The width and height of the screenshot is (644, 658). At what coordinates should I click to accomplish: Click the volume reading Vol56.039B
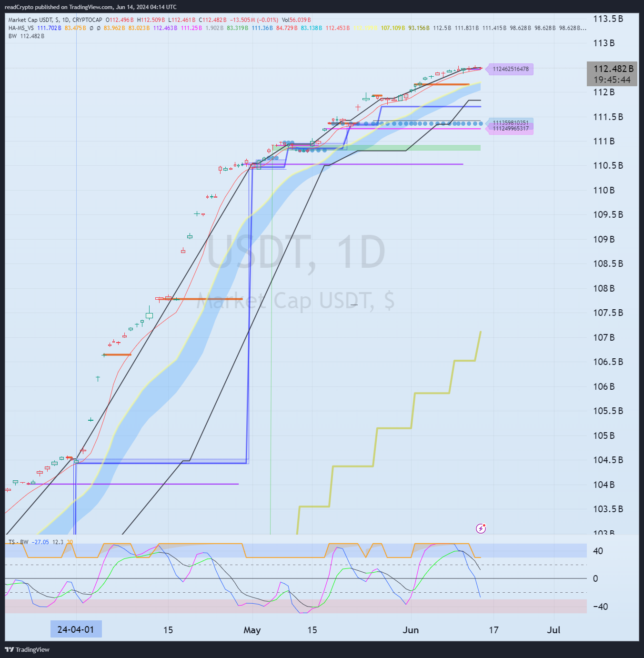pos(296,20)
